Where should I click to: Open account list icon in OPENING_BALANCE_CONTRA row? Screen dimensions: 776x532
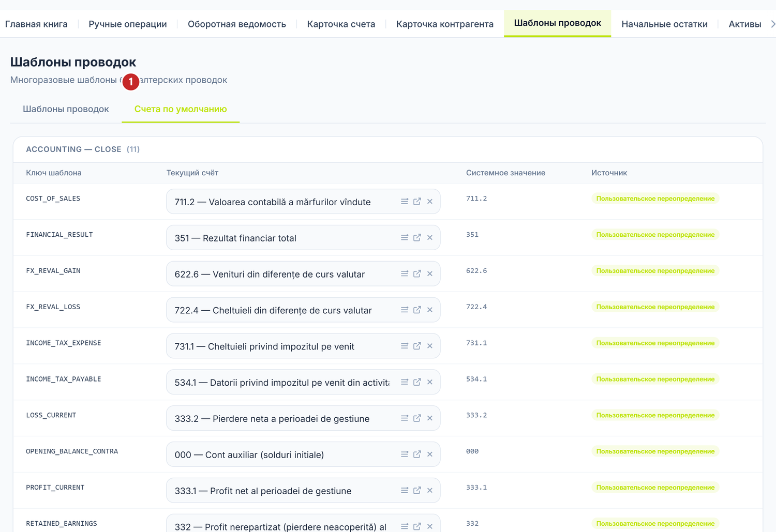405,454
